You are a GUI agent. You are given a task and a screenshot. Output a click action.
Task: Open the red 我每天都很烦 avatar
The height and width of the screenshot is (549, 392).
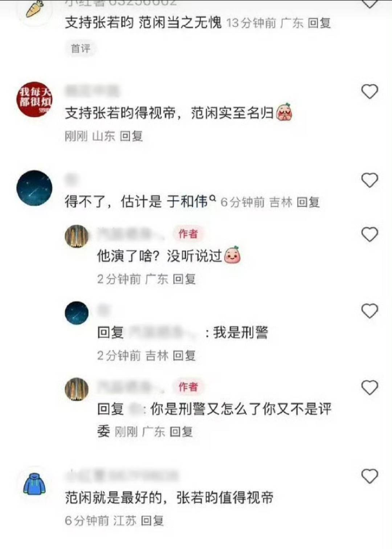35,99
